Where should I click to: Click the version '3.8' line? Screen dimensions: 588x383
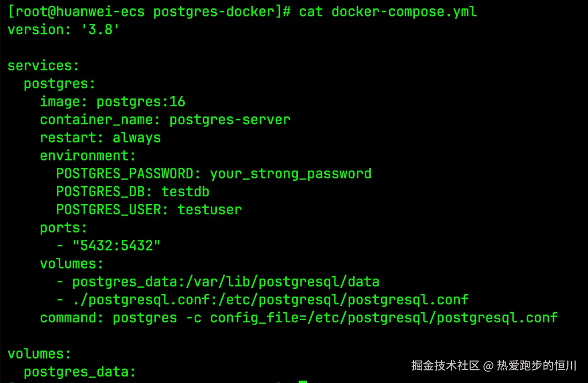tap(63, 30)
